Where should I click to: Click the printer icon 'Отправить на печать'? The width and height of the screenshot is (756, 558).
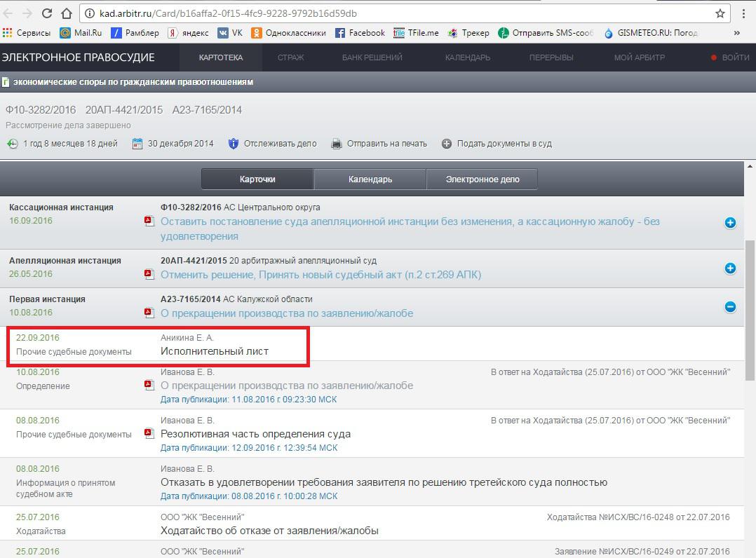coord(337,144)
